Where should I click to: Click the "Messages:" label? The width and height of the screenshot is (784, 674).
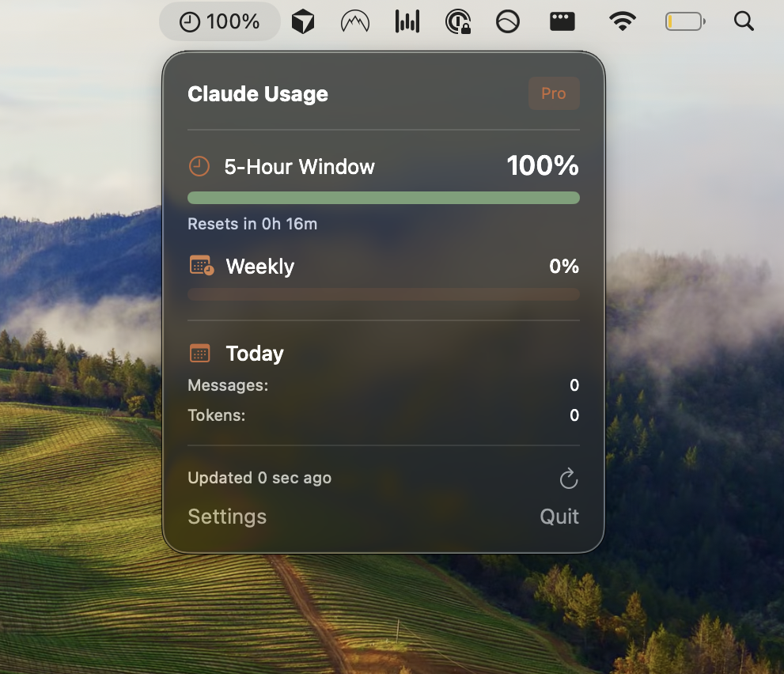click(x=228, y=385)
